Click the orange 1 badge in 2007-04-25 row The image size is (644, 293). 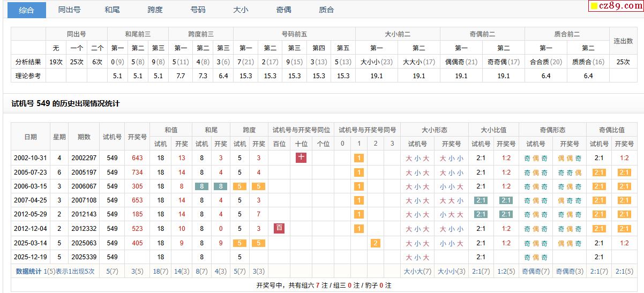359,200
